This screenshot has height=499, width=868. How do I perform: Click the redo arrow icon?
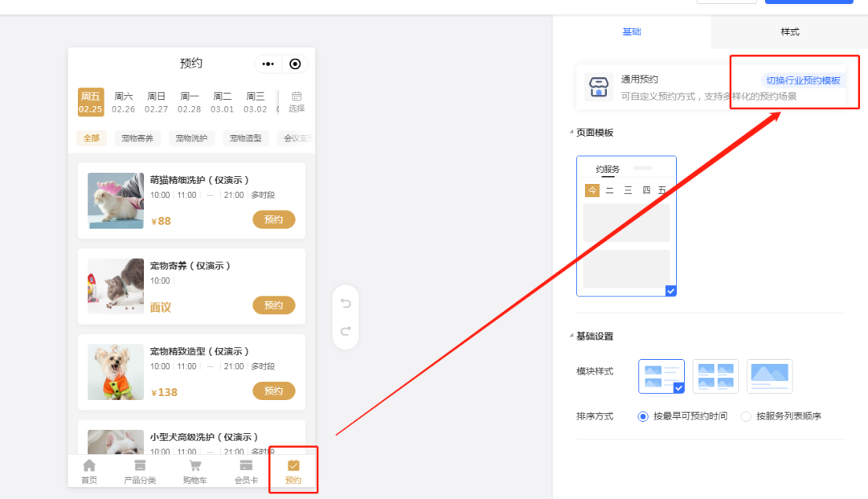click(346, 330)
